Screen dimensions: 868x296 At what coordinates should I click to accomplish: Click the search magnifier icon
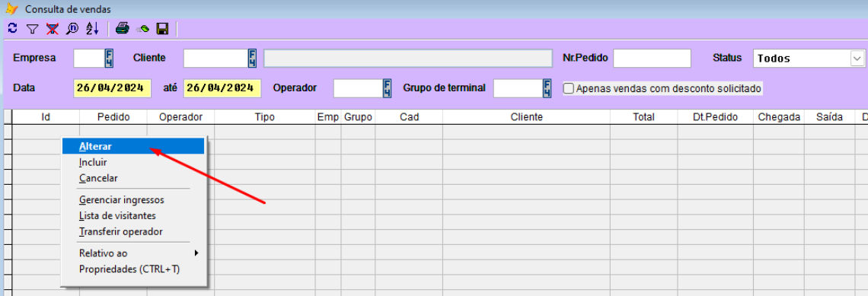(x=72, y=29)
